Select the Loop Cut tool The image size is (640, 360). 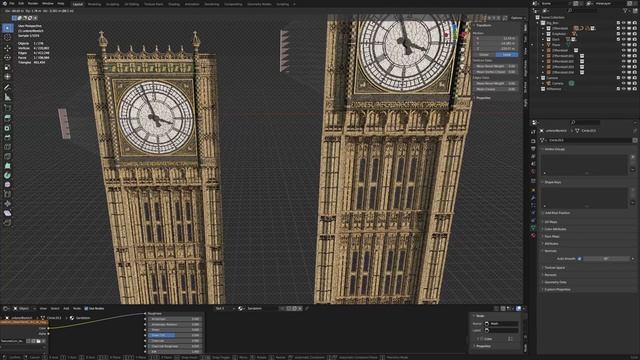[7, 147]
